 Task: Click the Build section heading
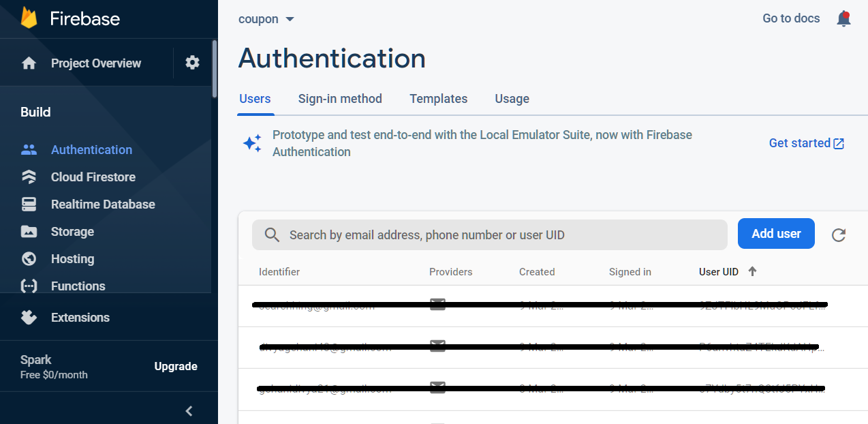[x=35, y=112]
